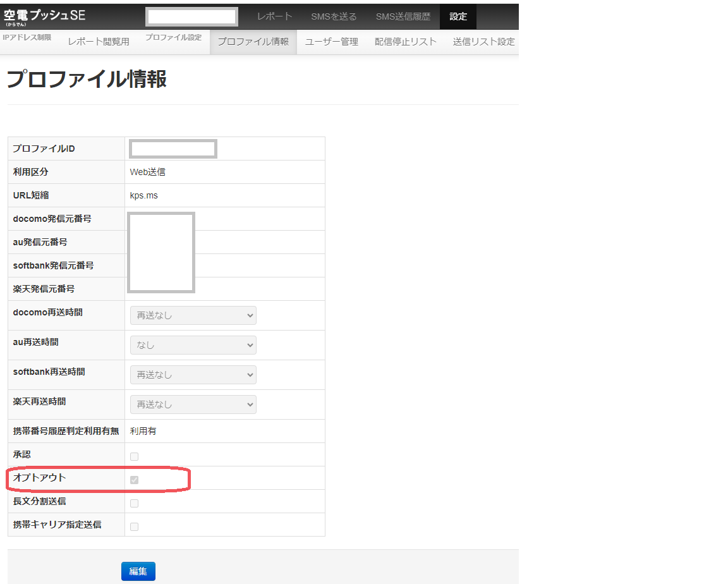This screenshot has height=584, width=728.
Task: Click the 利用区分 label
Action: 30,172
